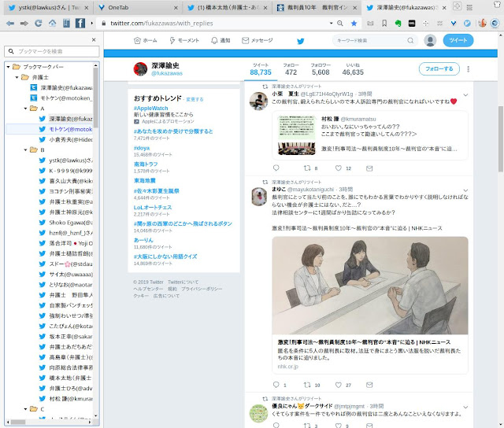Open Evernote extension icon

(398, 23)
